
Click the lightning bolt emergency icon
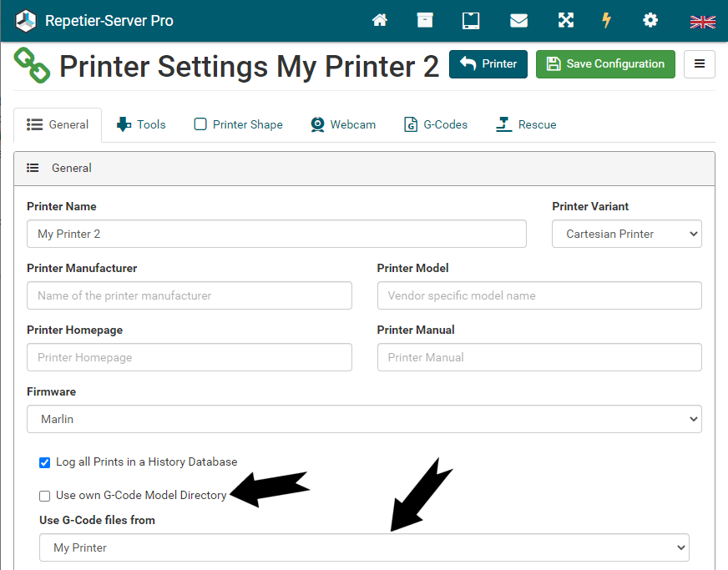tap(606, 20)
